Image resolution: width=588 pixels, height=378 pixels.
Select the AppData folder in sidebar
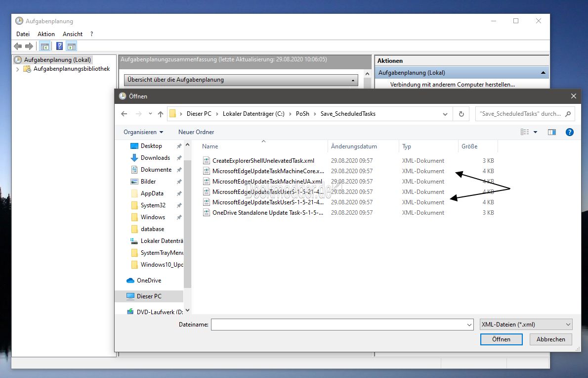point(152,193)
